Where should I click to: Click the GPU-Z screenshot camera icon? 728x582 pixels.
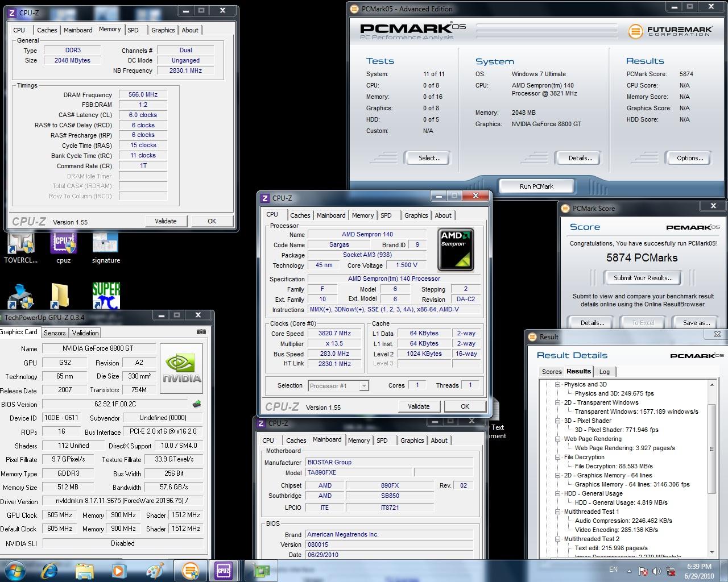[201, 332]
